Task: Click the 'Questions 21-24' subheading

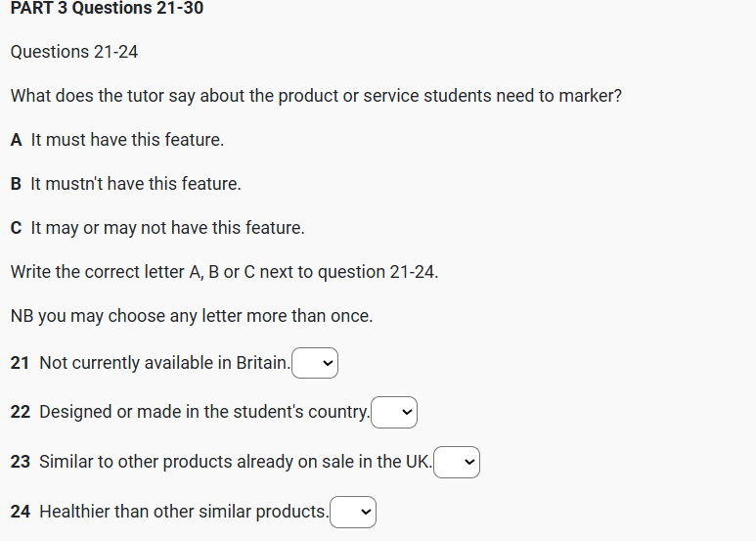Action: 74,52
